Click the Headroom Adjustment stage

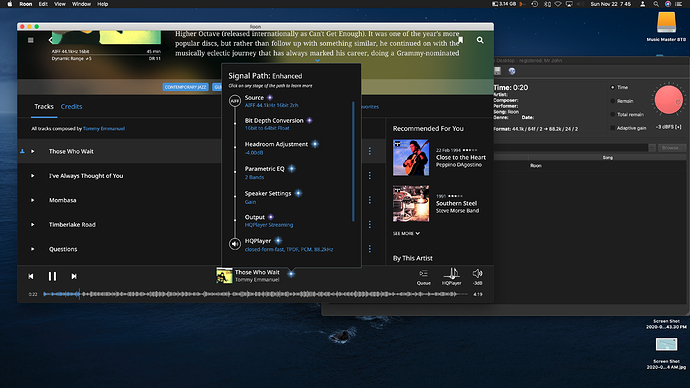(x=281, y=148)
